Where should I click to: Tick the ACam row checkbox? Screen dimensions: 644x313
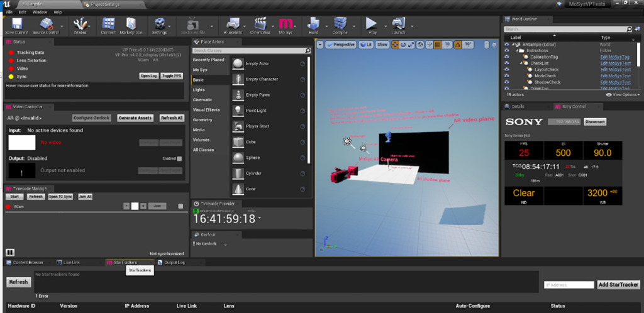180,206
